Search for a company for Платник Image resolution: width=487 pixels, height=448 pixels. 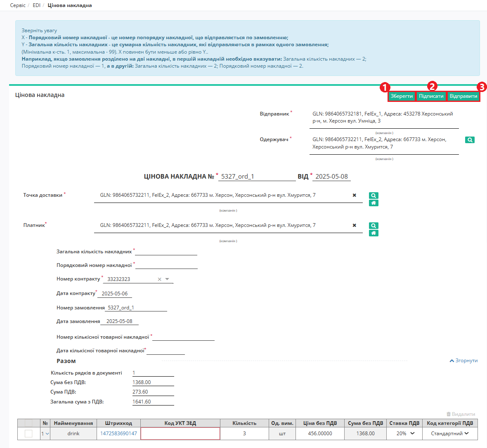374,226
